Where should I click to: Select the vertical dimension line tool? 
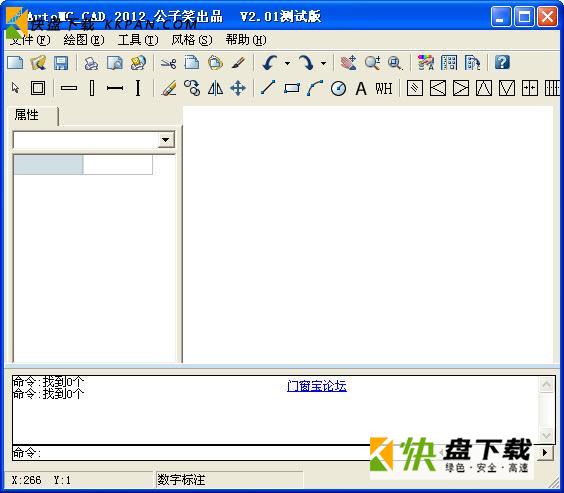coord(138,88)
